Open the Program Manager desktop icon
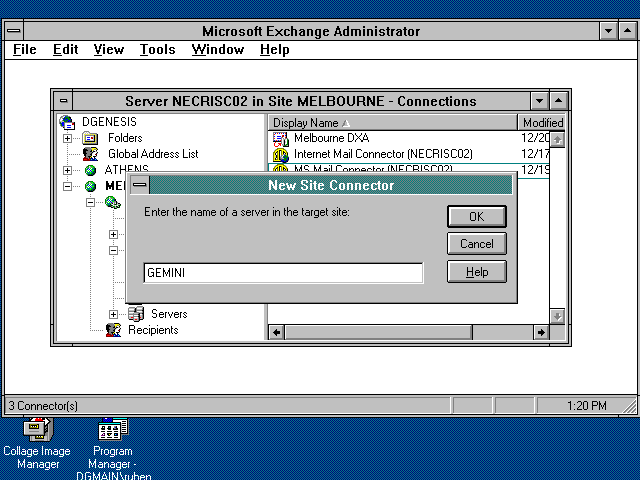 tap(113, 429)
